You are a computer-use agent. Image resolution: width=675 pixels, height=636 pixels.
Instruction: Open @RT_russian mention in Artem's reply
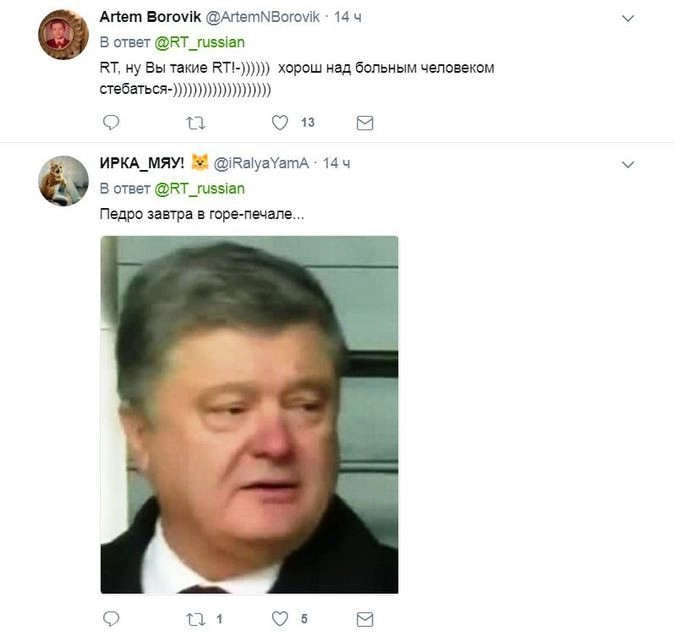click(x=199, y=42)
